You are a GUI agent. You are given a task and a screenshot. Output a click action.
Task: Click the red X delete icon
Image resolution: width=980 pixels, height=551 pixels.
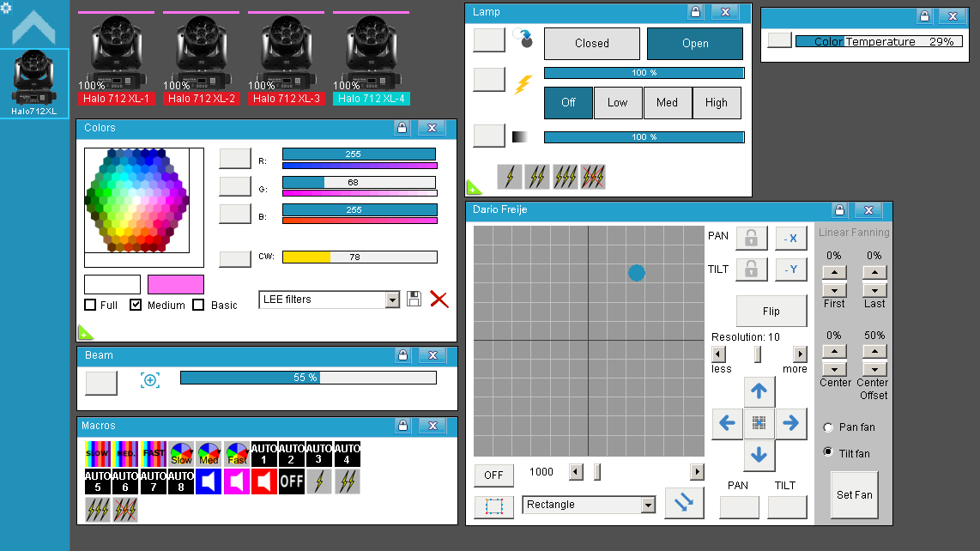pos(439,300)
